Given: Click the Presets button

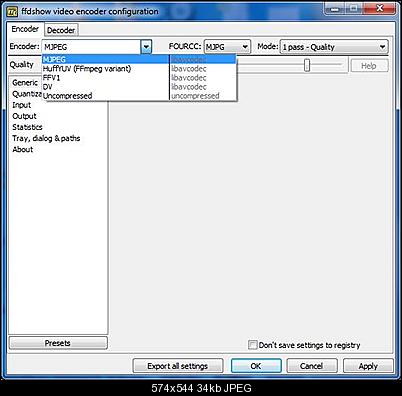Looking at the screenshot, I should [x=58, y=343].
